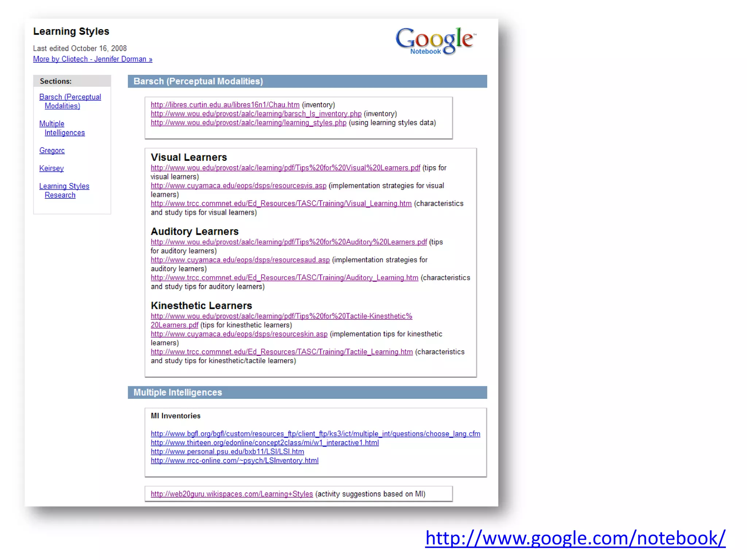
Task: Open web20guru wikispaces Learning+Styles link
Action: coord(232,494)
